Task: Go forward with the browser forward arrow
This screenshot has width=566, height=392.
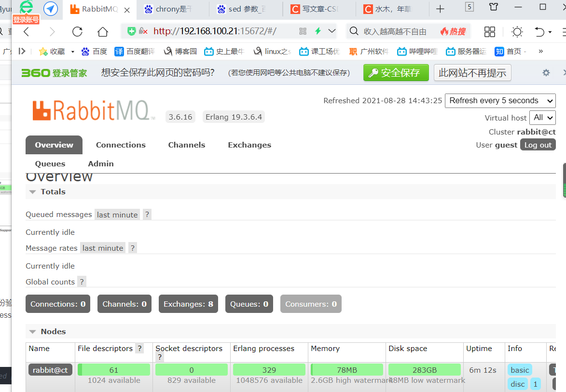Action: [x=52, y=32]
